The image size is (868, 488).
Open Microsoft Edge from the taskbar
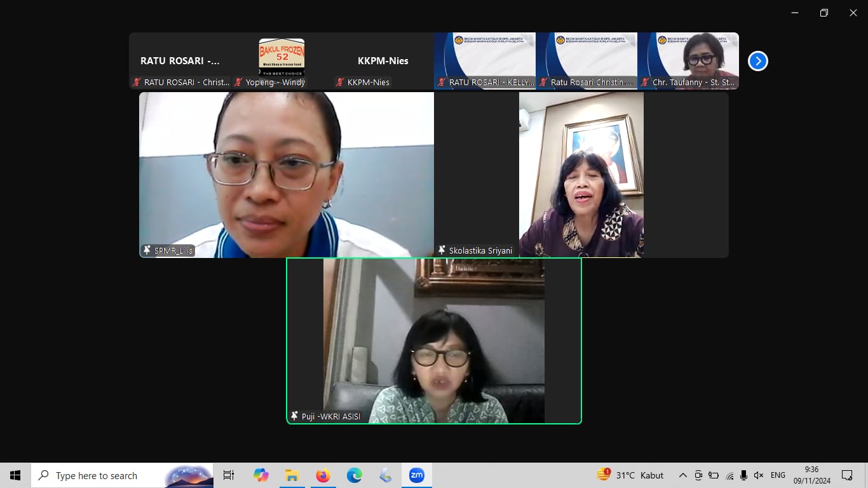pos(355,475)
